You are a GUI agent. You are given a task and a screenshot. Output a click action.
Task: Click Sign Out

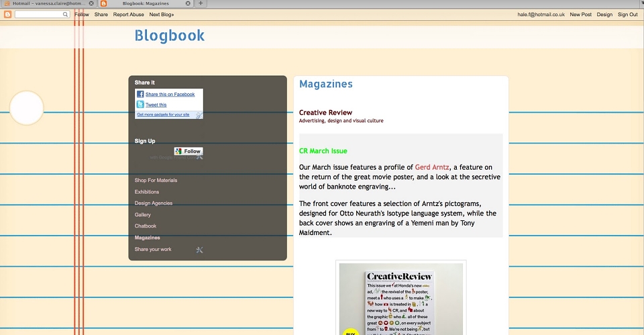(628, 14)
